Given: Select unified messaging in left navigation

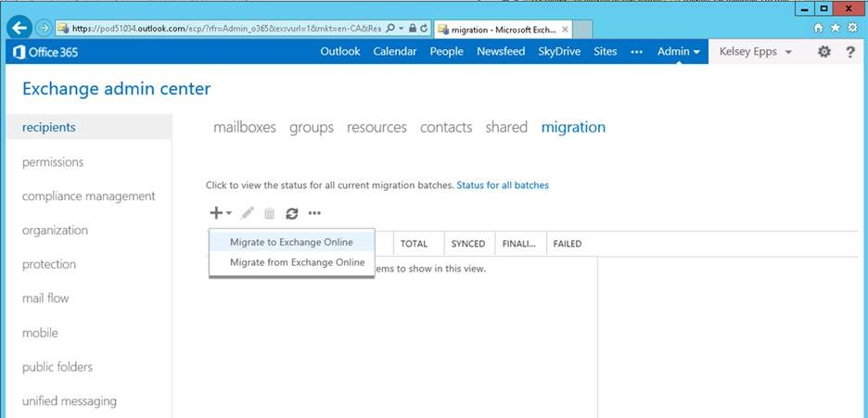Looking at the screenshot, I should (70, 401).
